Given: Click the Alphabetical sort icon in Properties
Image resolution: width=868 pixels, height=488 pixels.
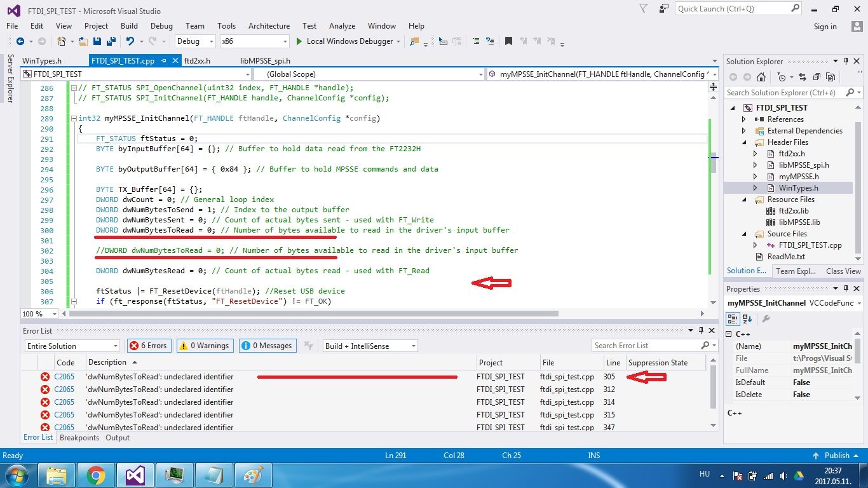Looking at the screenshot, I should click(x=747, y=319).
